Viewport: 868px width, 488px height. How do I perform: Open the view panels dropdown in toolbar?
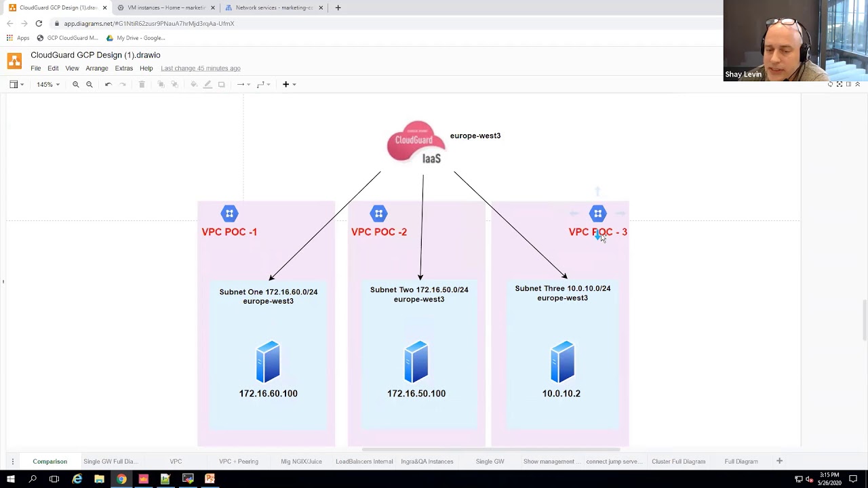tap(16, 84)
